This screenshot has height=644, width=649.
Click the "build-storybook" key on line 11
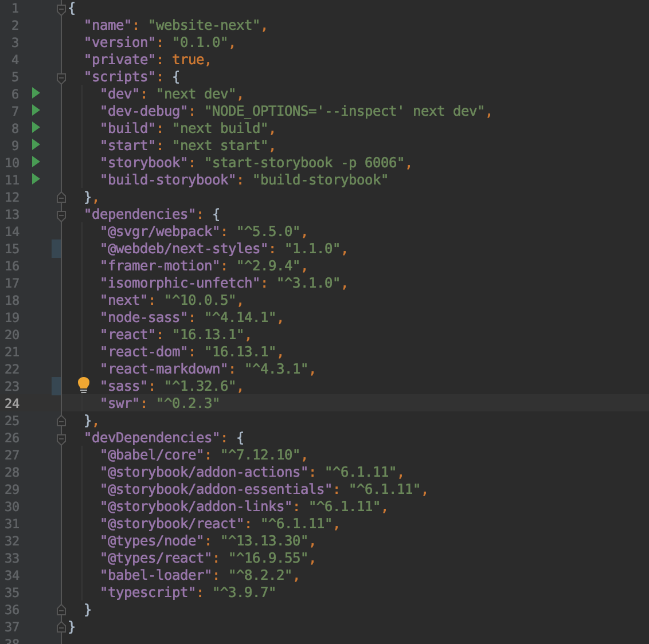169,180
